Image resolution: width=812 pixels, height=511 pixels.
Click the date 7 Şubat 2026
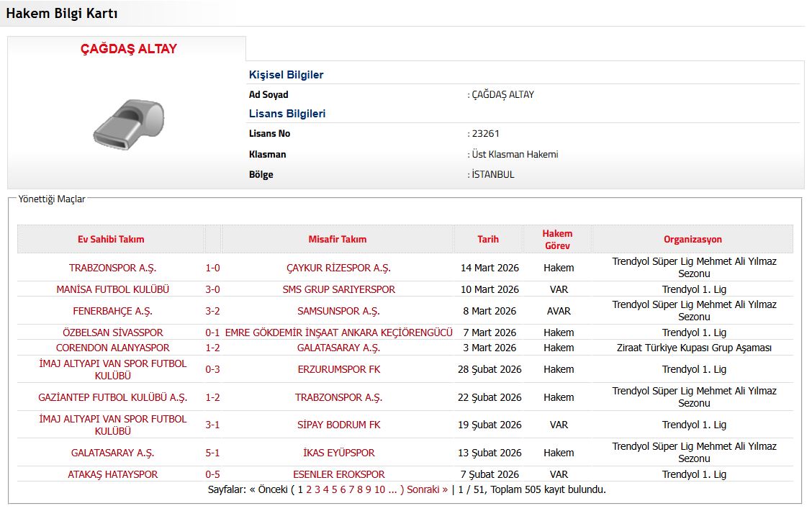(x=490, y=474)
